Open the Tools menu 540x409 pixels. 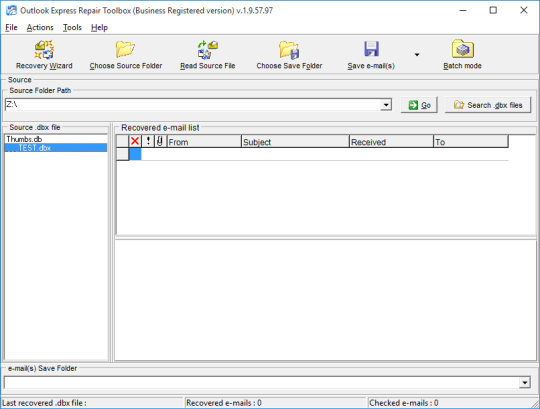[72, 28]
